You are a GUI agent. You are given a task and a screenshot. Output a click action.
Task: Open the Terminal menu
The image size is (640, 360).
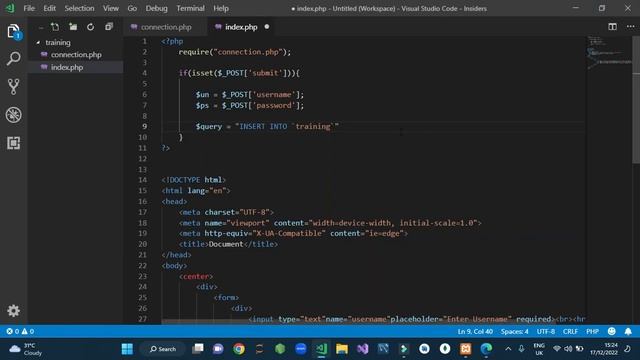[190, 8]
